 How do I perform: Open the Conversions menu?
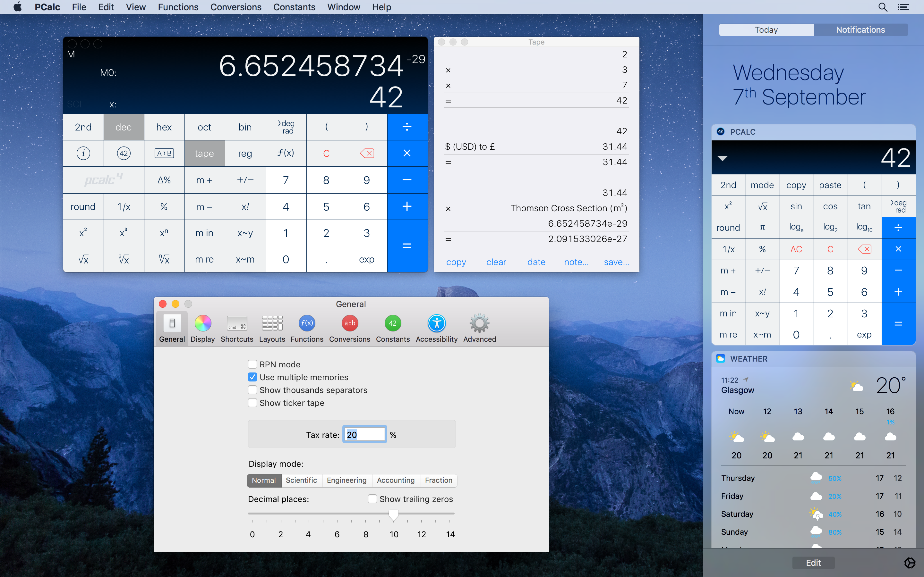click(x=236, y=7)
